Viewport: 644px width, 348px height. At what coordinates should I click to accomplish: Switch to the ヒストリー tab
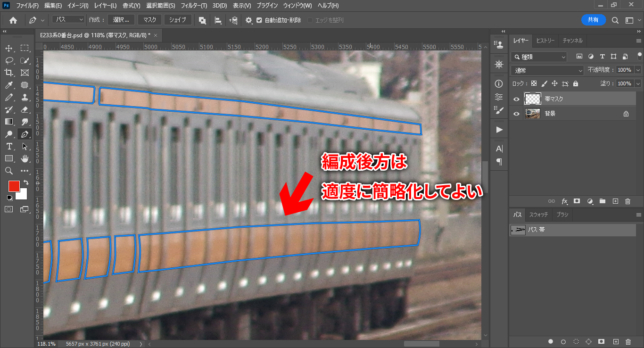(545, 41)
